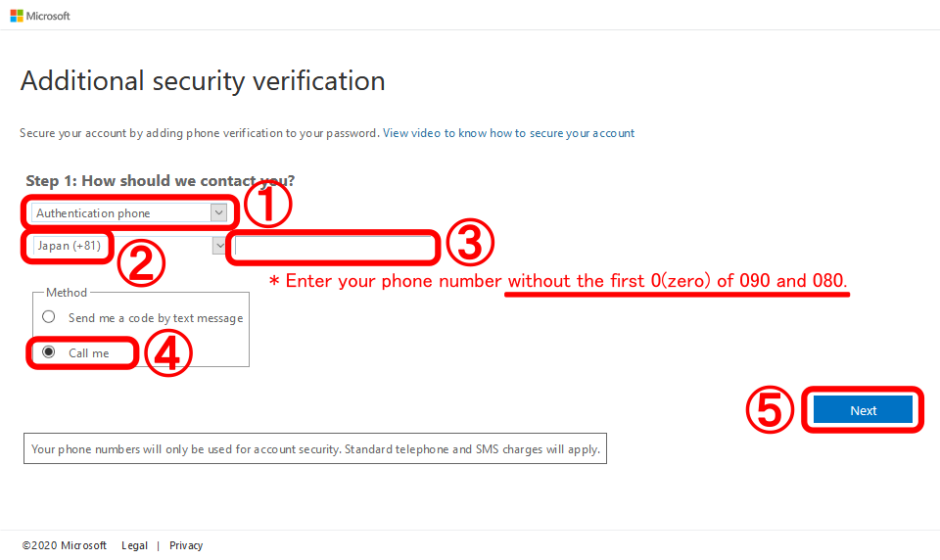Click the blue Next button
The image size is (940, 560).
click(863, 410)
